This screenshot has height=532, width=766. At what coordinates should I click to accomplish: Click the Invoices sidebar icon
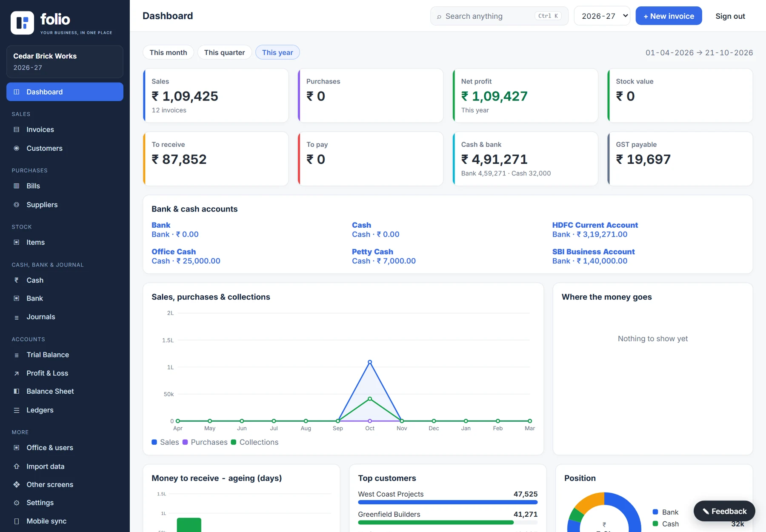coord(17,129)
